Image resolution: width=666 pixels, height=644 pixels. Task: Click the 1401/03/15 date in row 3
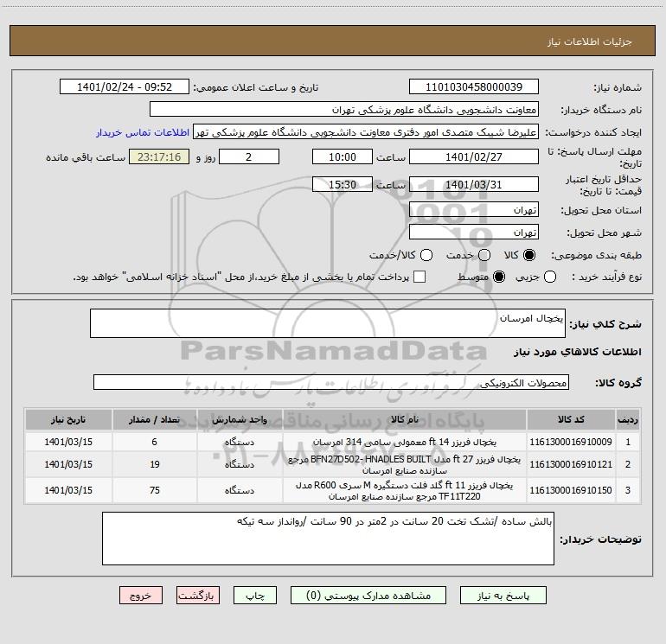[68, 490]
